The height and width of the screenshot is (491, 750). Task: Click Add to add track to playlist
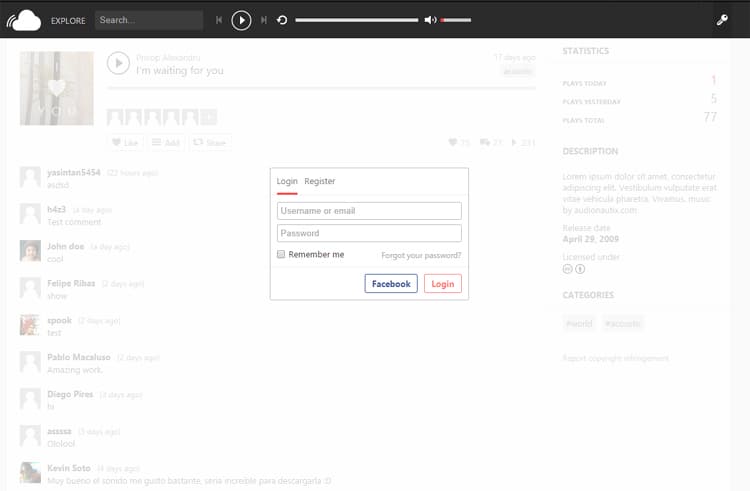pos(166,142)
